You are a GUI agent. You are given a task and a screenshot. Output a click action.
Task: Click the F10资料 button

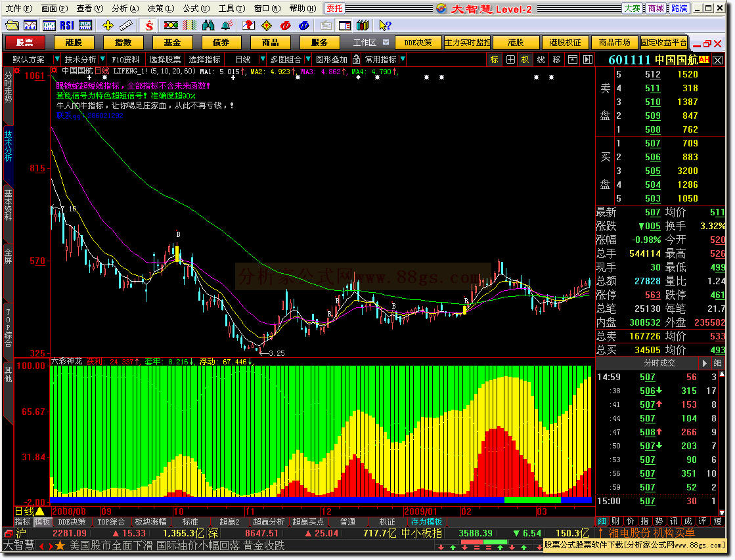pos(125,60)
